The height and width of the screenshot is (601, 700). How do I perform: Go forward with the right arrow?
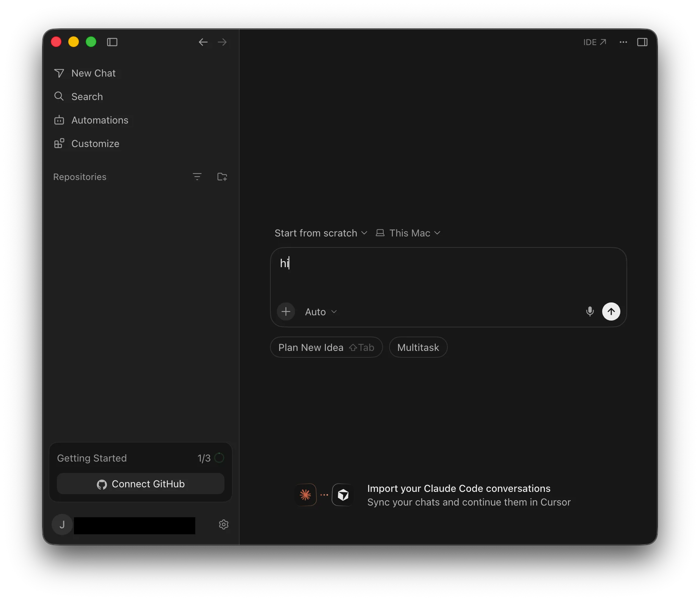click(x=222, y=42)
